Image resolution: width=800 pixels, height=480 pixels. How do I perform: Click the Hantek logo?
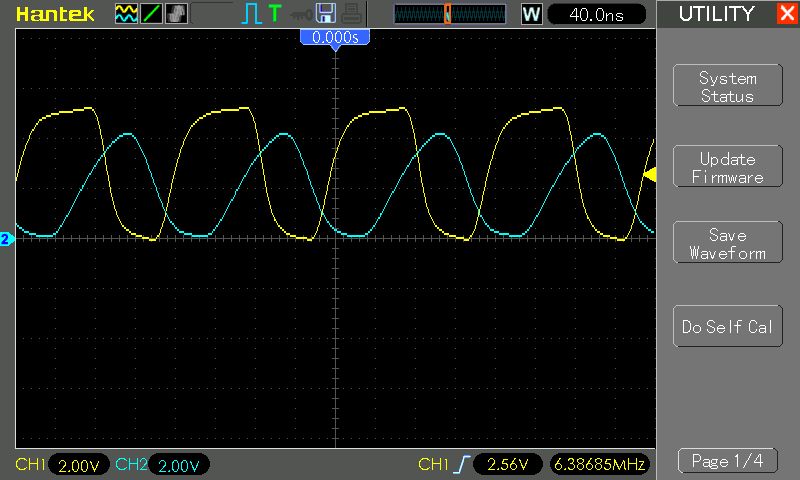tap(55, 14)
